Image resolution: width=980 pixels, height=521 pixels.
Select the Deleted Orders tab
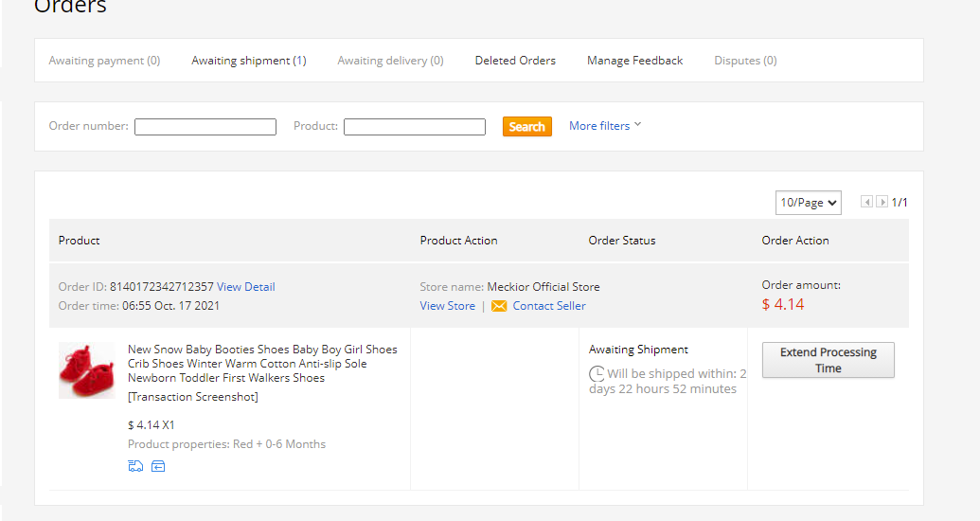click(x=515, y=61)
